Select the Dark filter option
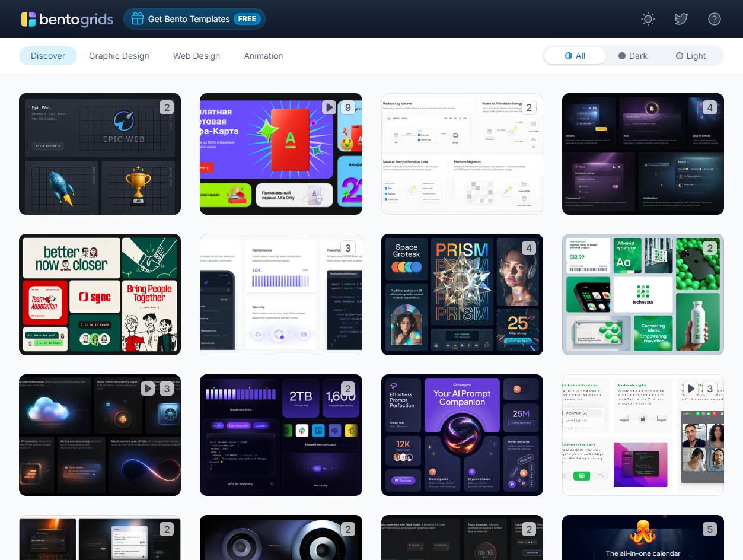This screenshot has height=560, width=743. pos(633,56)
